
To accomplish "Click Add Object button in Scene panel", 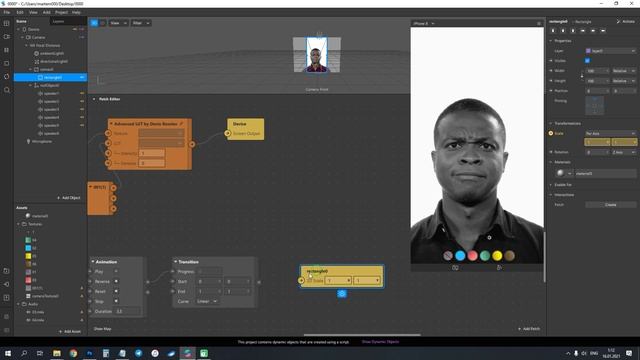I will tap(69, 198).
